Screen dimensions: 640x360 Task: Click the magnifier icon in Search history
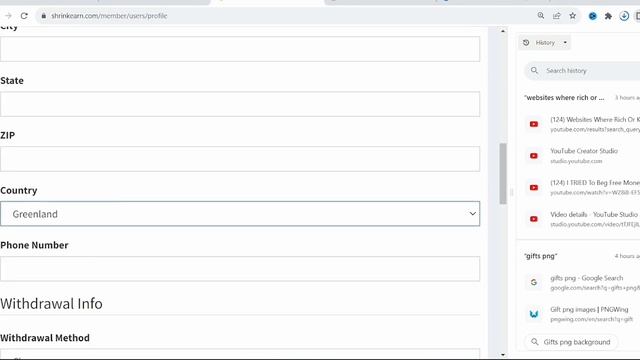(534, 71)
